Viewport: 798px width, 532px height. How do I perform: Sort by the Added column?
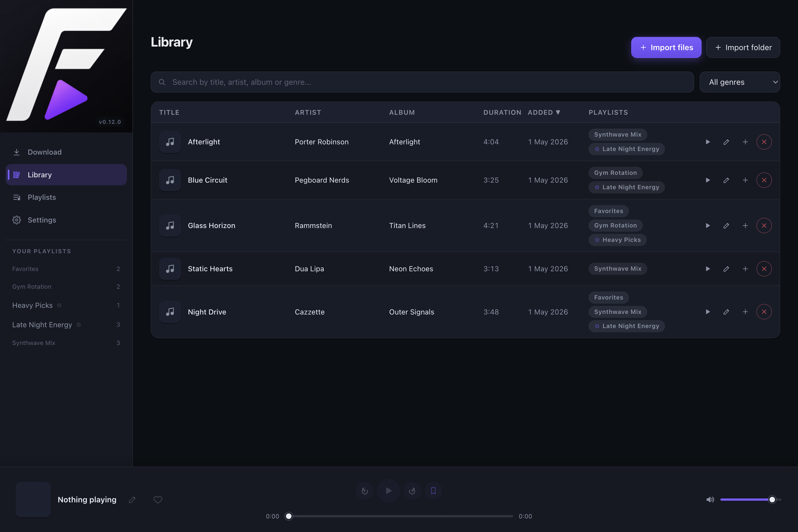544,112
